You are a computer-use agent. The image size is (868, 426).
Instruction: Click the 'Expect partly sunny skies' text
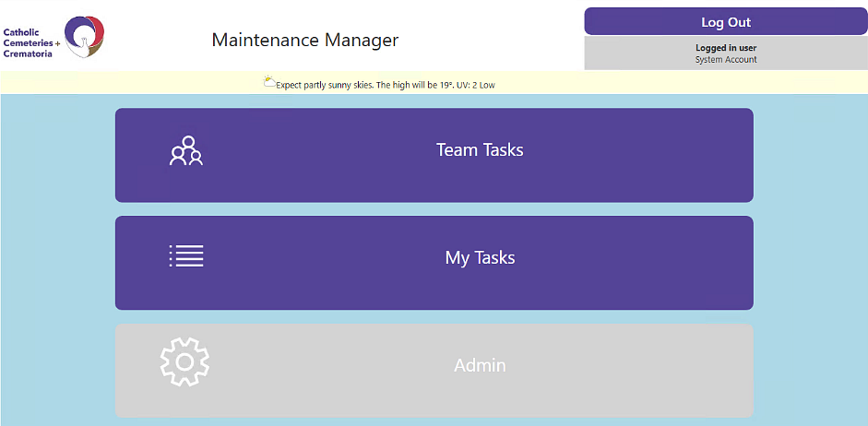point(325,85)
